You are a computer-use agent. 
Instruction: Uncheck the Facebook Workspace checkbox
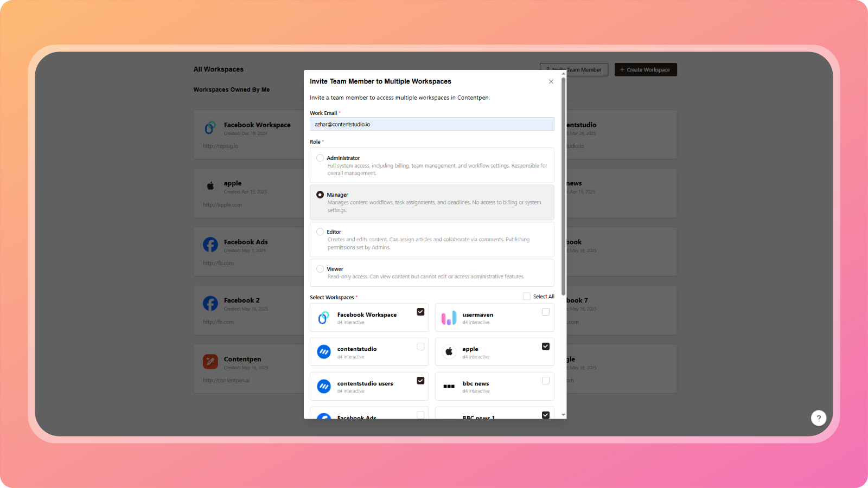tap(420, 312)
